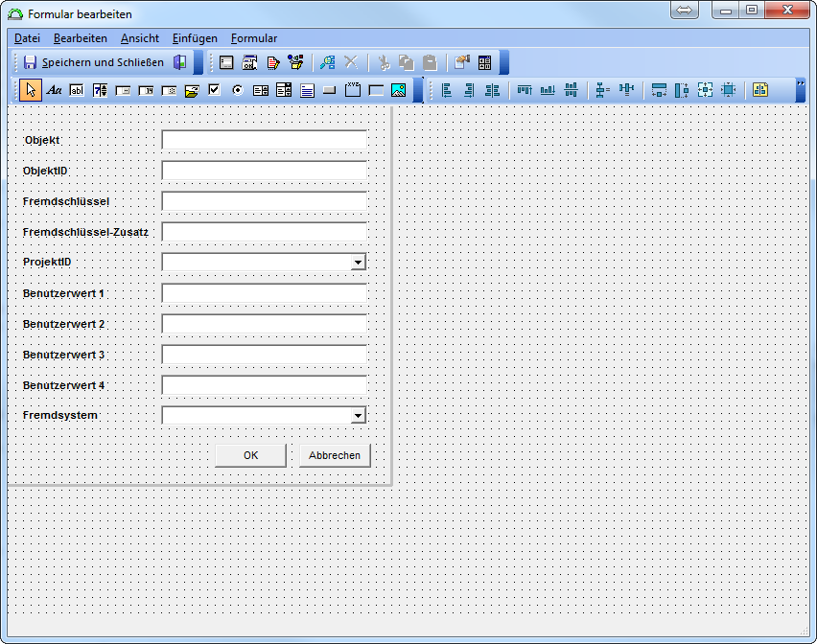Click the double-arrow button in the title bar
The width and height of the screenshot is (817, 644).
[x=684, y=10]
